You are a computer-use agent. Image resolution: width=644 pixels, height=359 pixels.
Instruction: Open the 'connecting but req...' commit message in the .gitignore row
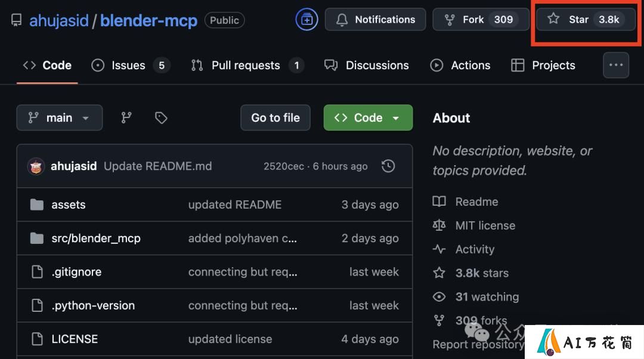[243, 272]
